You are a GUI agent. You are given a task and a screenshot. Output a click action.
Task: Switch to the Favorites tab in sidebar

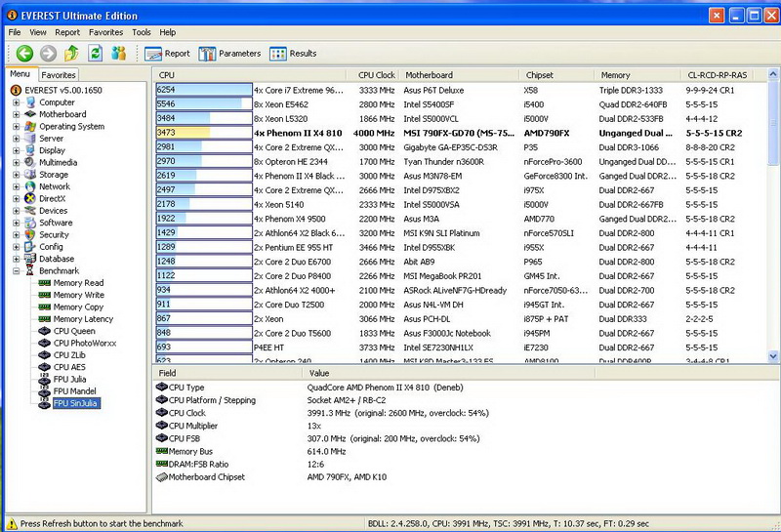click(x=59, y=75)
